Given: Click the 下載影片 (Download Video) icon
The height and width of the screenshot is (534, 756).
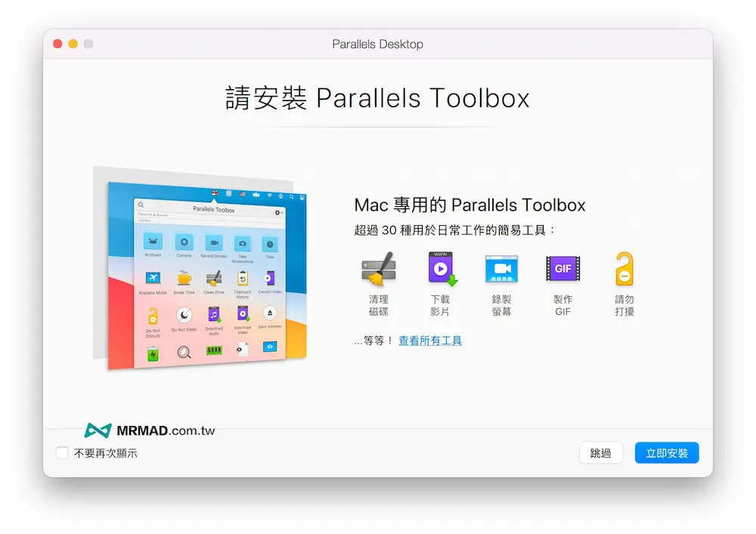Looking at the screenshot, I should click(x=441, y=268).
